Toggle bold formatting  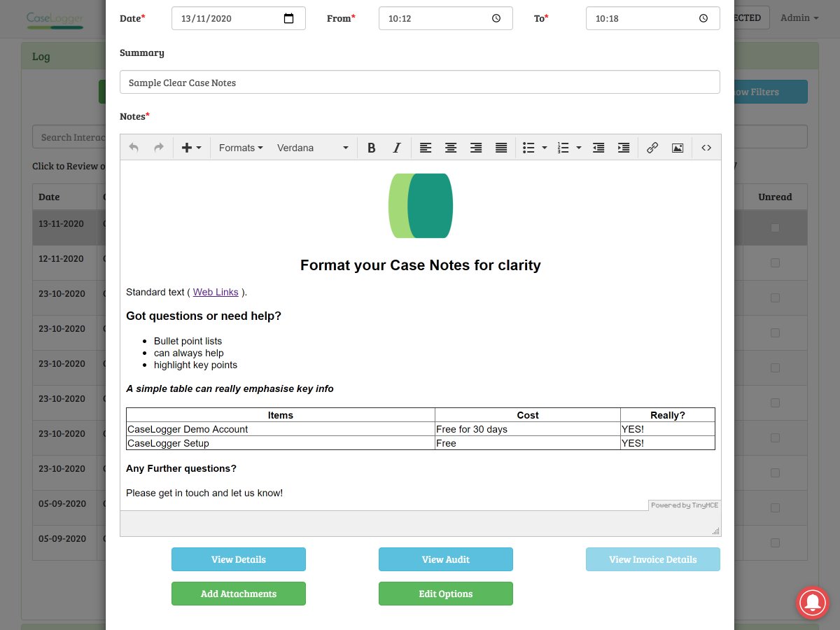[x=372, y=148]
